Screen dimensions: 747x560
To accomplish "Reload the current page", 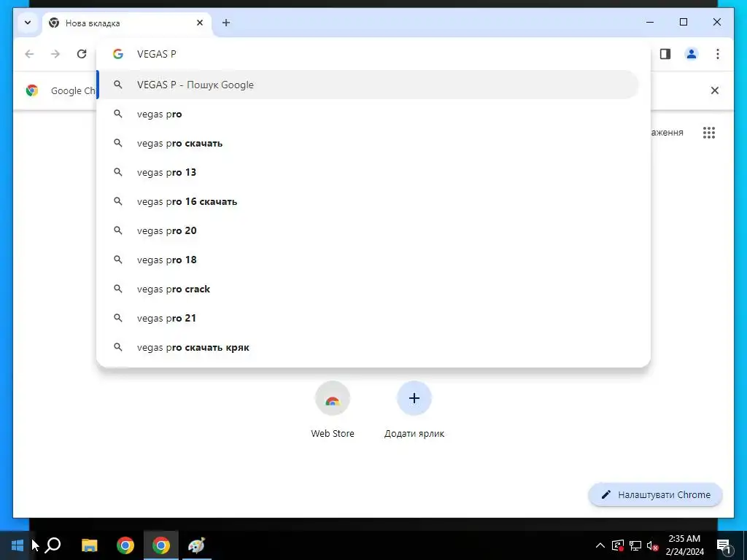I will point(82,54).
